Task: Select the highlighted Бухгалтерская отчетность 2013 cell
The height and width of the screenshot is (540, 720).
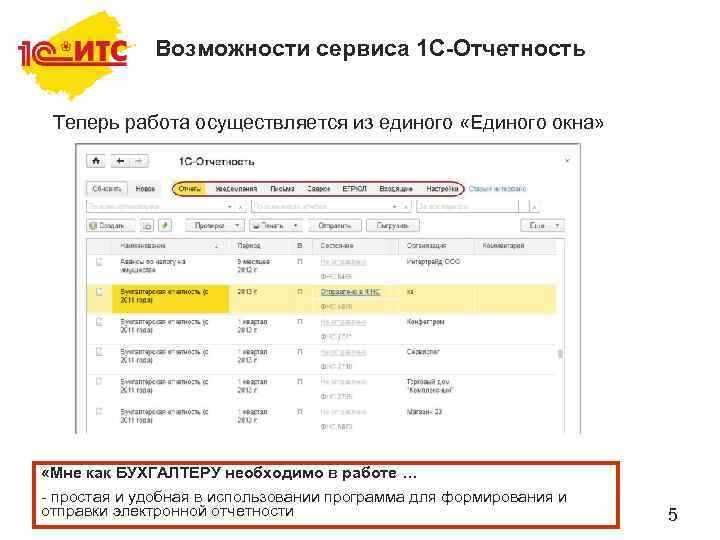Action: 170,299
